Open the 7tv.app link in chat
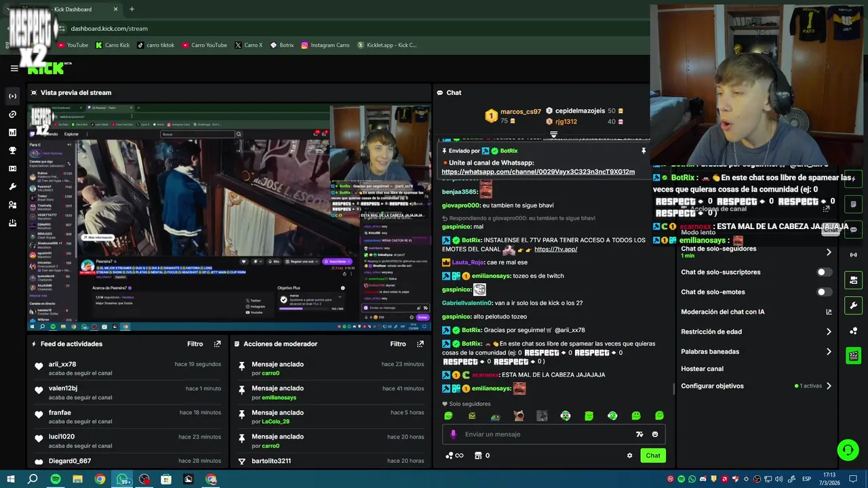Viewport: 868px width, 488px height. tap(555, 249)
